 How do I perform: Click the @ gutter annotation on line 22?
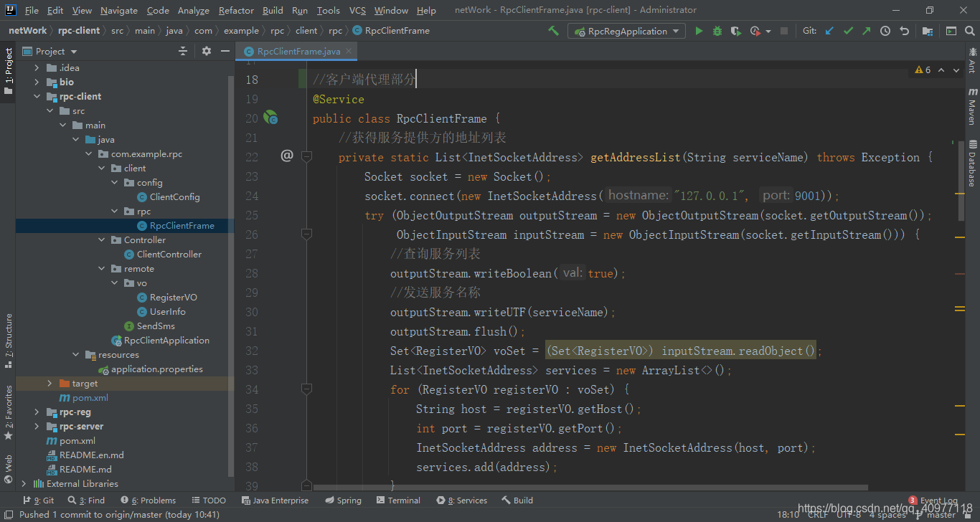pyautogui.click(x=287, y=155)
